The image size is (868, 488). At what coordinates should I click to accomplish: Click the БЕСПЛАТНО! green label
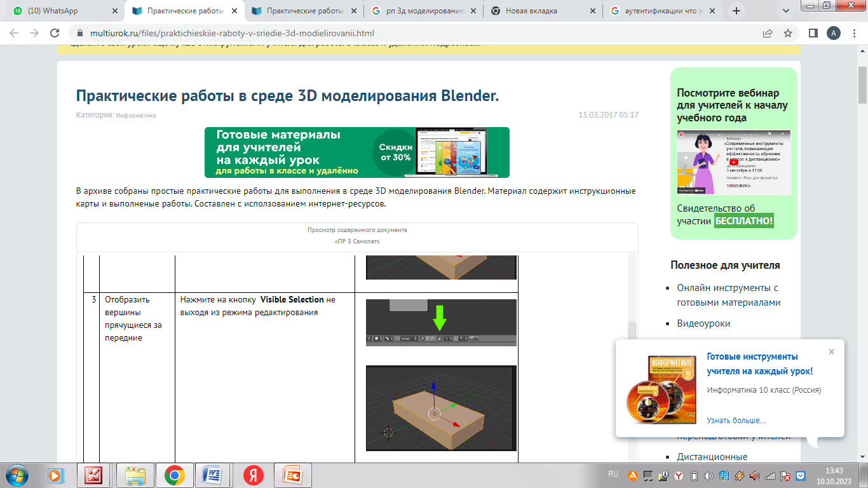pyautogui.click(x=743, y=221)
